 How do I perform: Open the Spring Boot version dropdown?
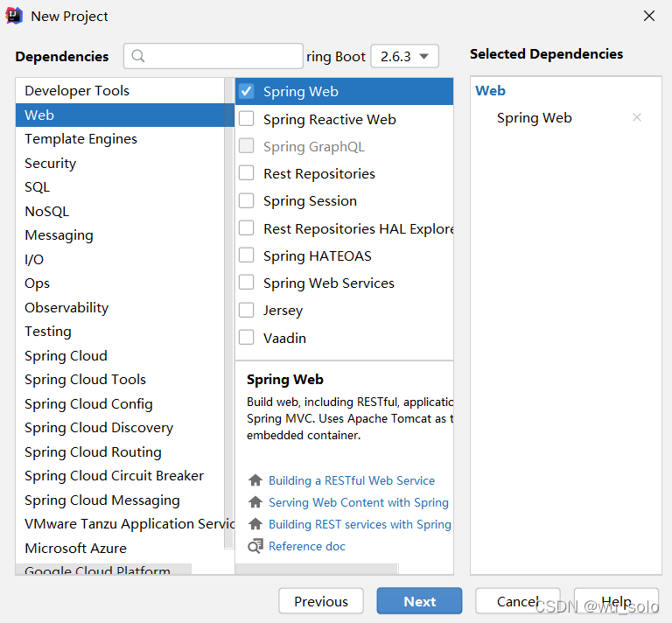[x=404, y=56]
